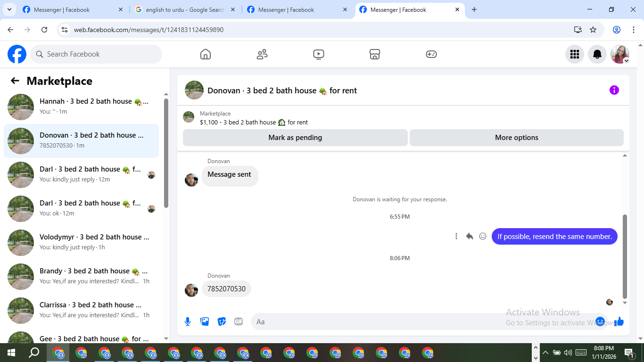The image size is (644, 362).
Task: Open the Video icon in Facebook's top bar
Action: click(319, 54)
